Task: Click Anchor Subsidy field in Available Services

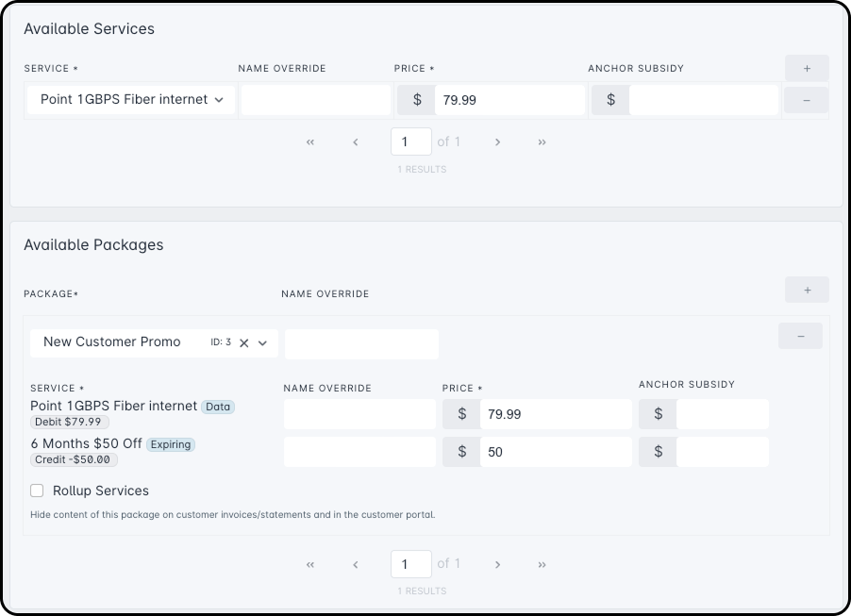Action: [703, 100]
